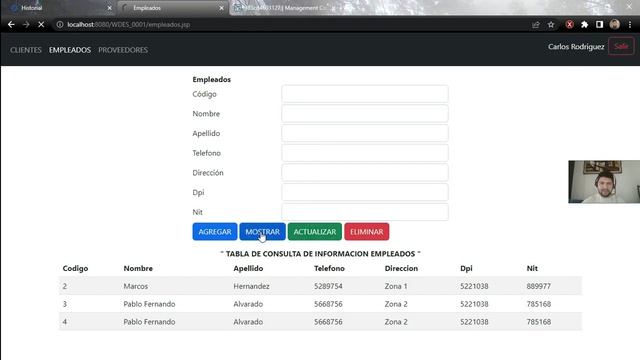Focus the Dpi input field
The height and width of the screenshot is (360, 640).
365,192
